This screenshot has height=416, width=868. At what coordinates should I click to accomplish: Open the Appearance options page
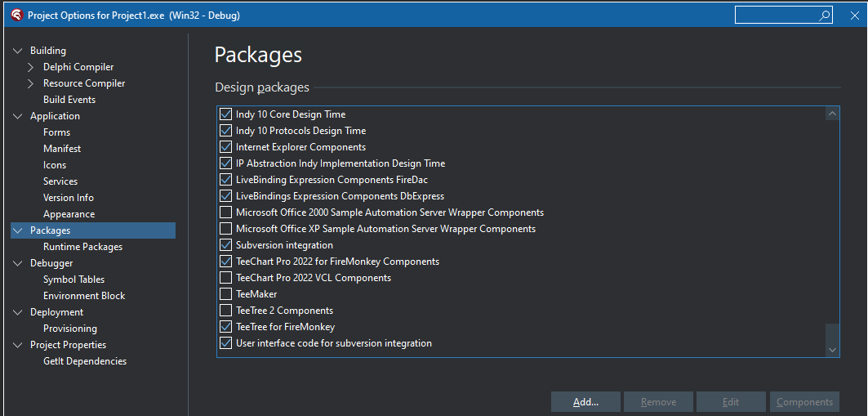[69, 214]
